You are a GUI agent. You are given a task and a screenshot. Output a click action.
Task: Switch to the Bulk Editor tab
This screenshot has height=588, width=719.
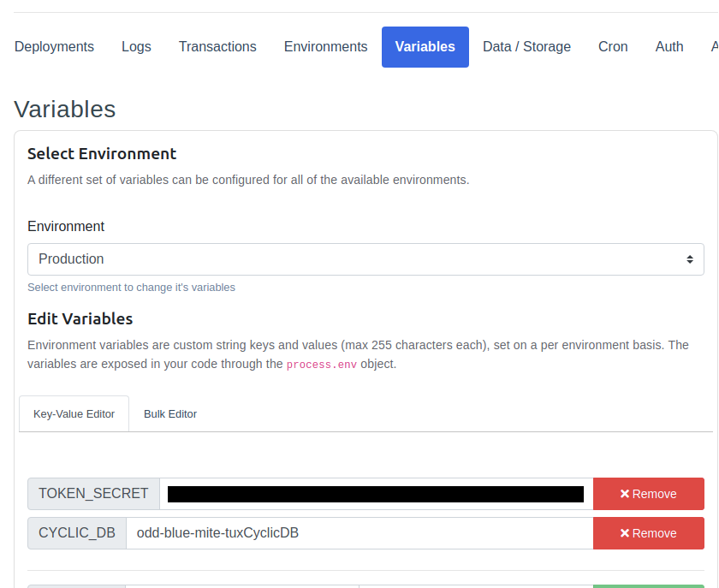tap(170, 413)
